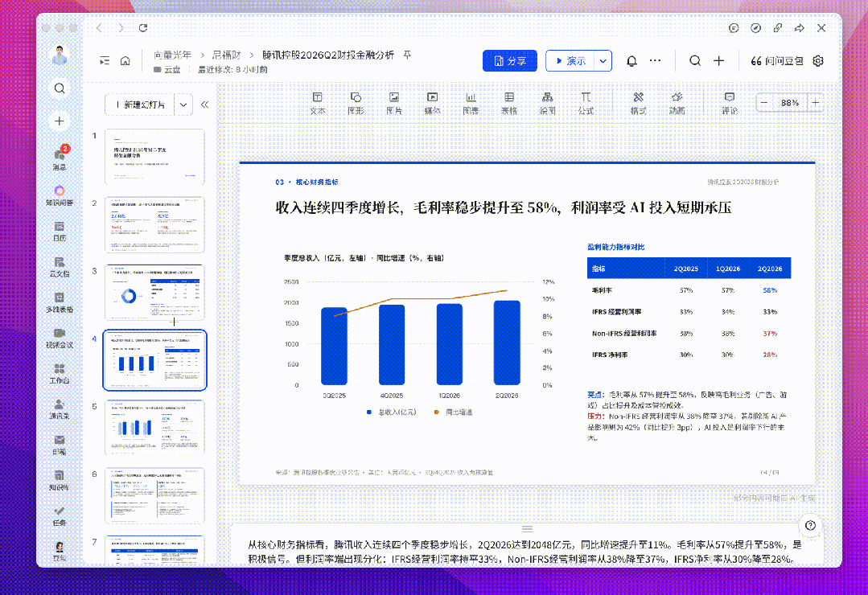
Task: Click the 88% zoom level value
Action: [x=790, y=103]
